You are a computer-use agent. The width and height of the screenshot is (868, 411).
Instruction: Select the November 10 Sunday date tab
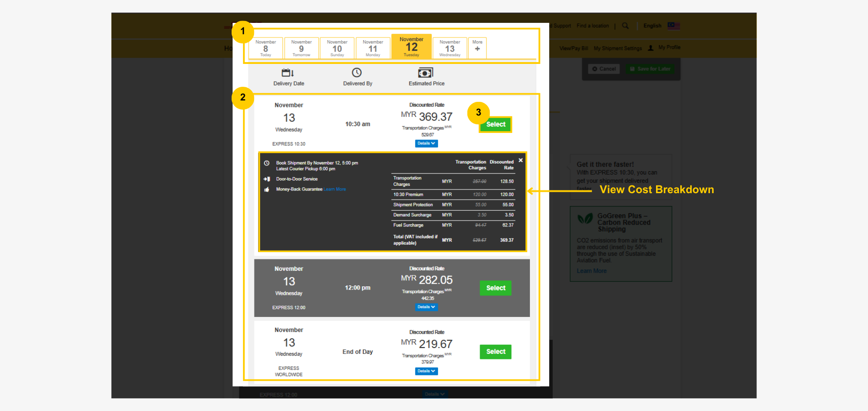337,48
